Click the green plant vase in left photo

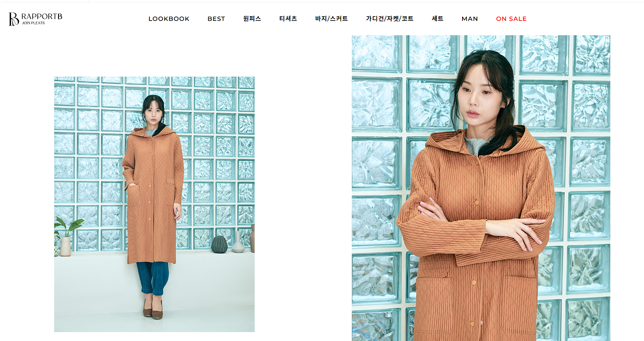click(65, 237)
